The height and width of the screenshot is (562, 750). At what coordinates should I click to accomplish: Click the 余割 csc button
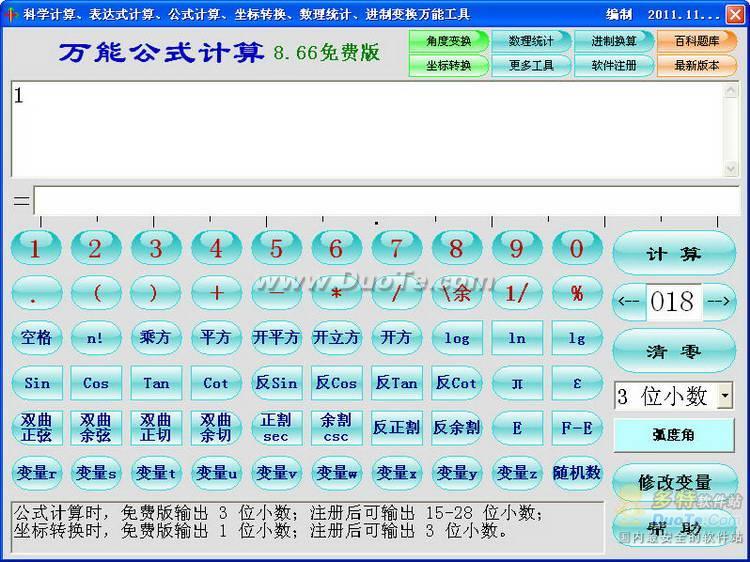(336, 428)
